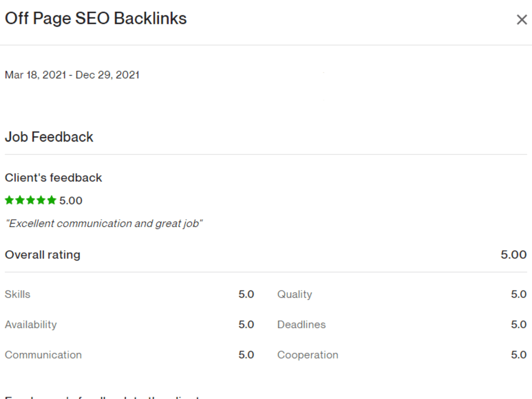Click the 5.0 score next to Cooperation

[x=519, y=355]
